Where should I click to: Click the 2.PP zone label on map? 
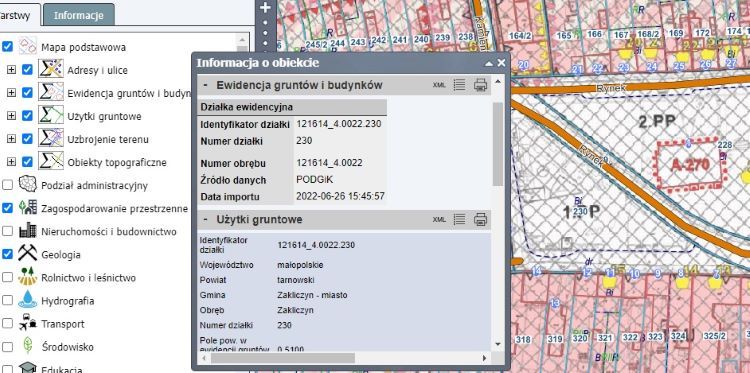pyautogui.click(x=657, y=121)
